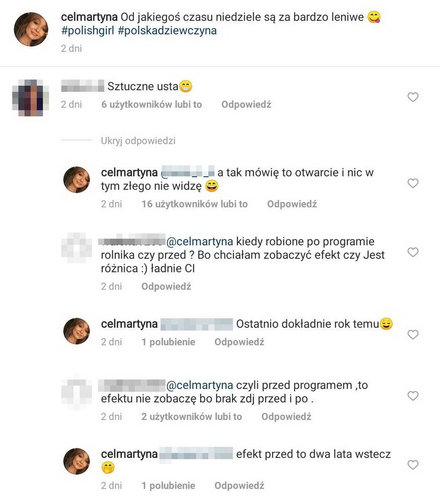Open pixelated avatar of "Sztuczne usta" commenter
440x504 pixels.
[x=31, y=98]
